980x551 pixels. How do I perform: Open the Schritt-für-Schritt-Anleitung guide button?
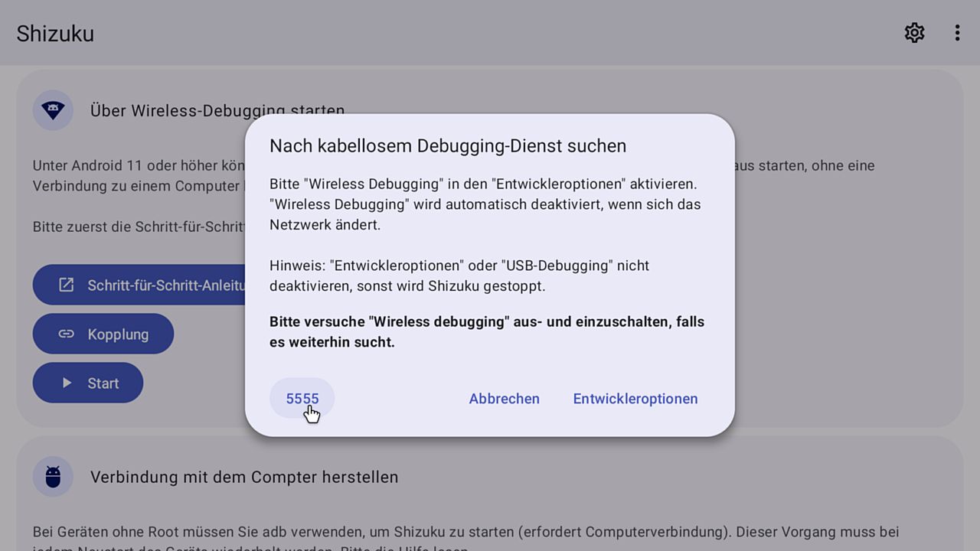139,285
